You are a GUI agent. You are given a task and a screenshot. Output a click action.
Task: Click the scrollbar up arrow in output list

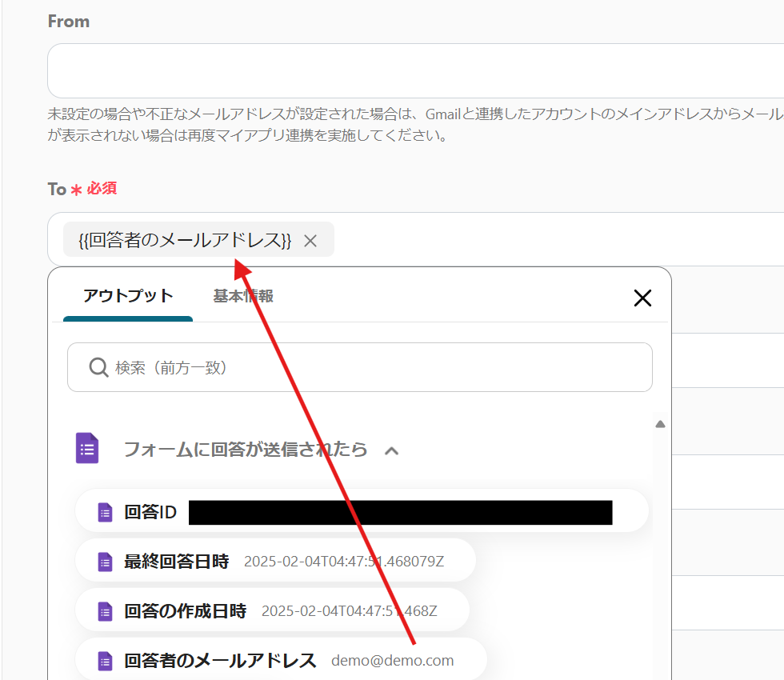tap(660, 424)
